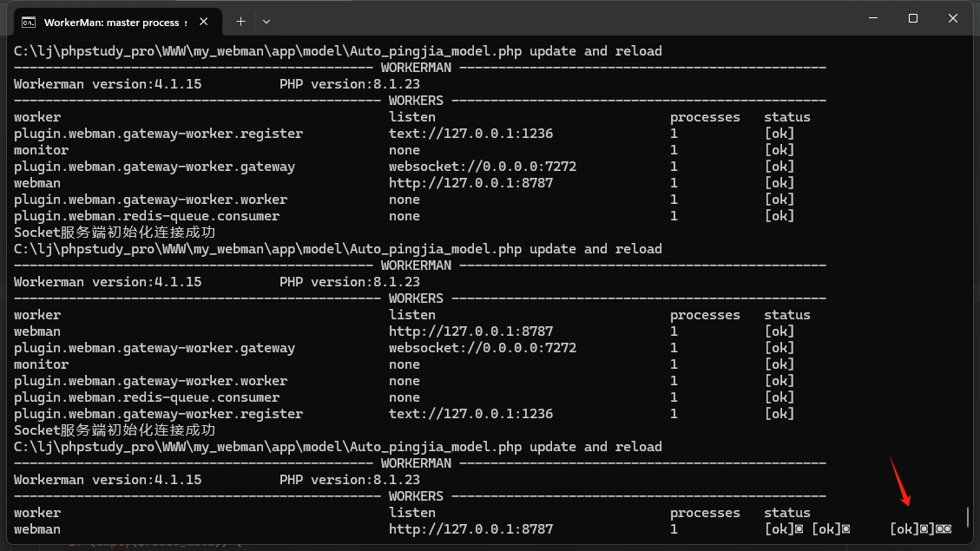Click second 'Socket服务端初始化连接成功' line
Screen dimensions: 980x551
click(115, 430)
